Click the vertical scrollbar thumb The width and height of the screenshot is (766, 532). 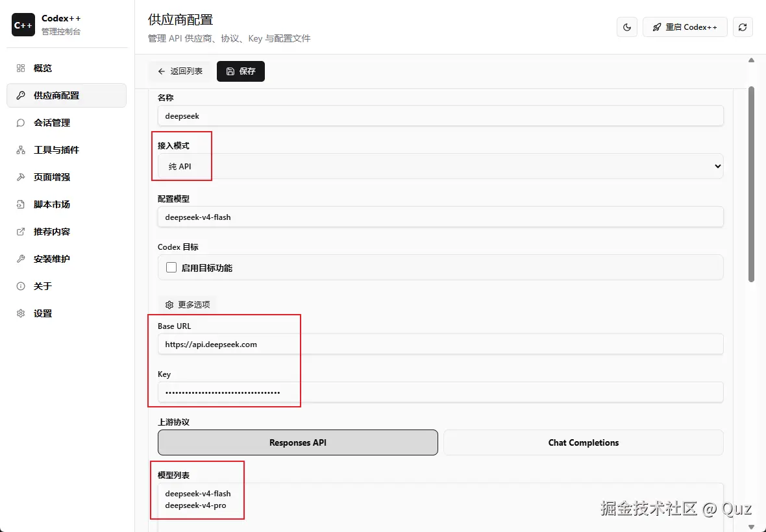751,184
